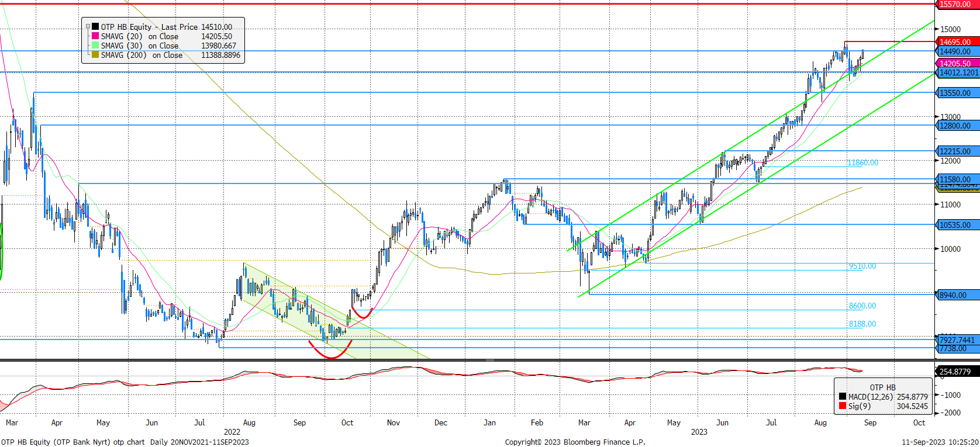Click the -1000 MACD axis tick label

[x=950, y=395]
